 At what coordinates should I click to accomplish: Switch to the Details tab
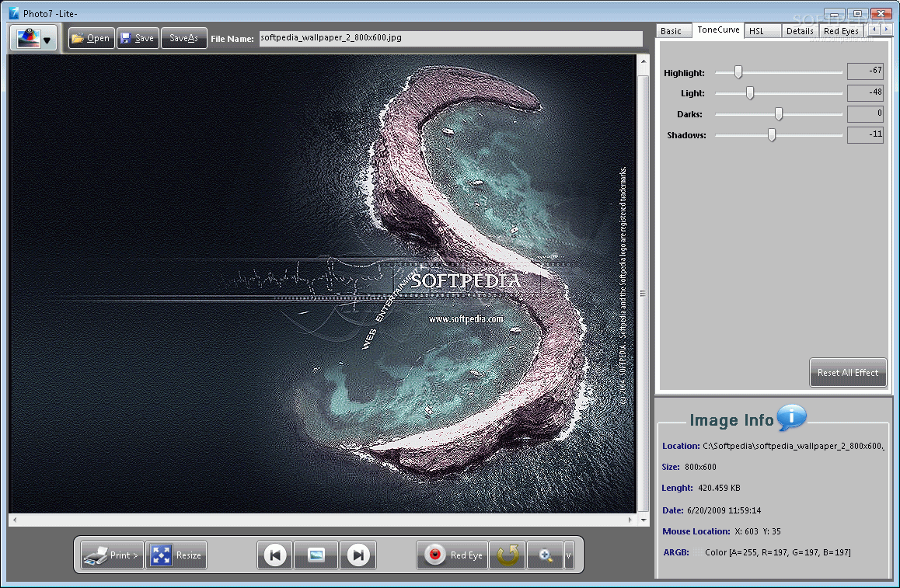click(800, 31)
